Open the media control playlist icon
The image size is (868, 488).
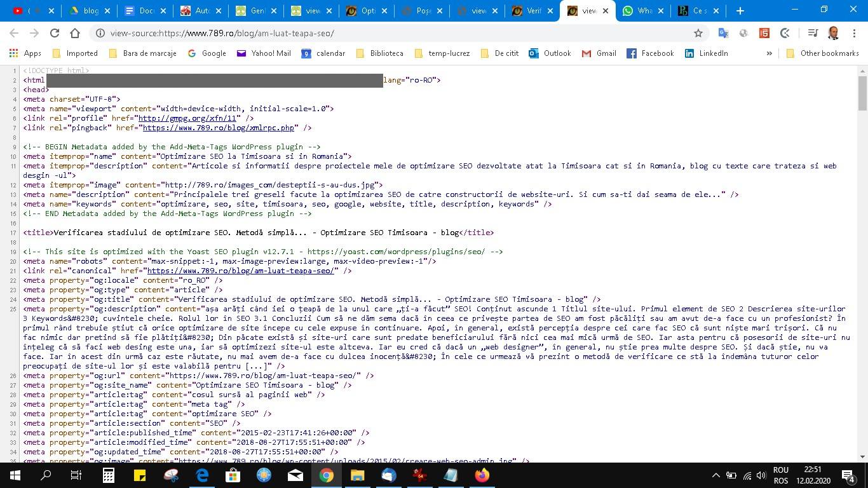(813, 33)
